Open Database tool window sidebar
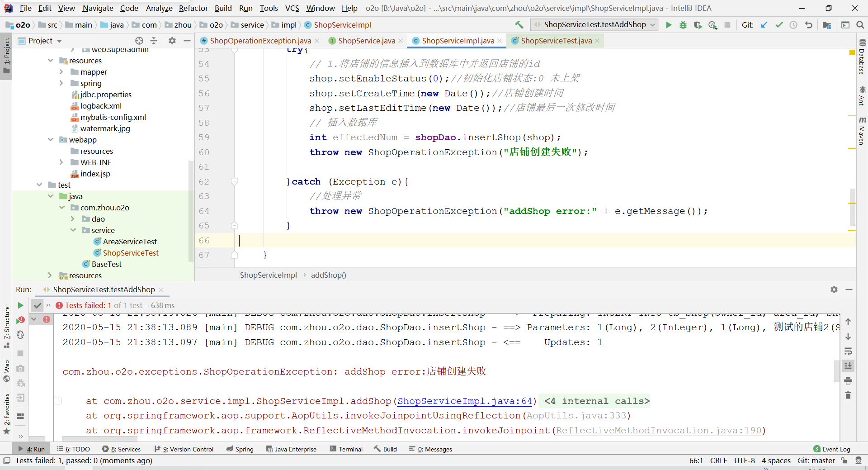The width and height of the screenshot is (868, 470). 862,57
